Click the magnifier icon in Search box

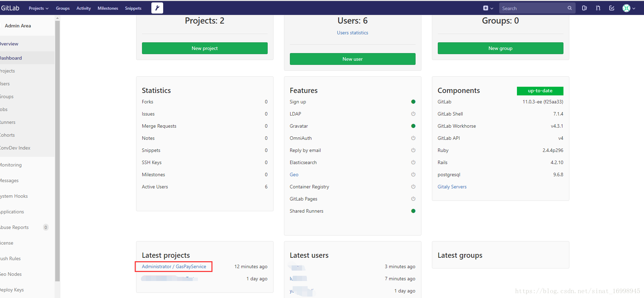pyautogui.click(x=570, y=8)
